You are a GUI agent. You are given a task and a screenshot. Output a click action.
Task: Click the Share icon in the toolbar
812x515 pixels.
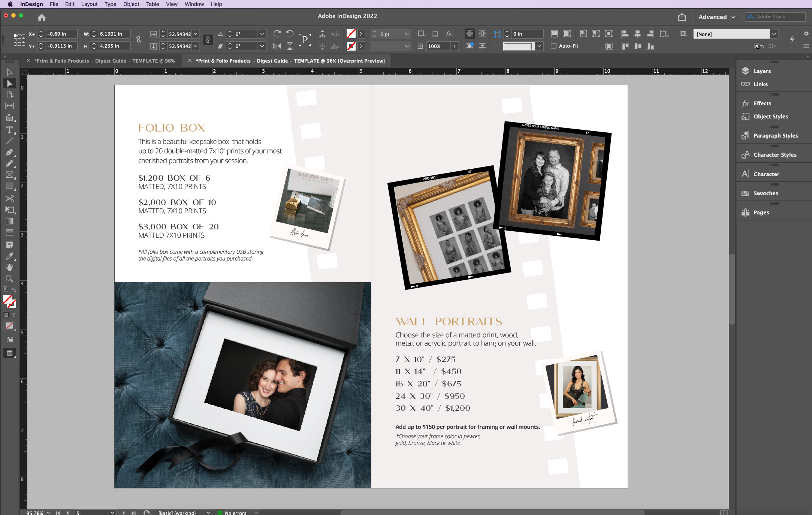click(x=682, y=17)
